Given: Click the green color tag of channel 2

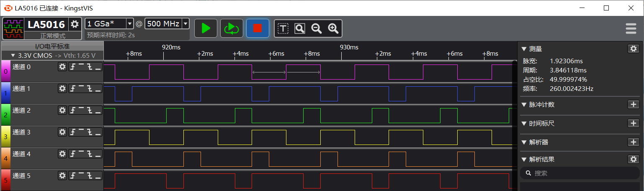Looking at the screenshot, I should pos(6,115).
